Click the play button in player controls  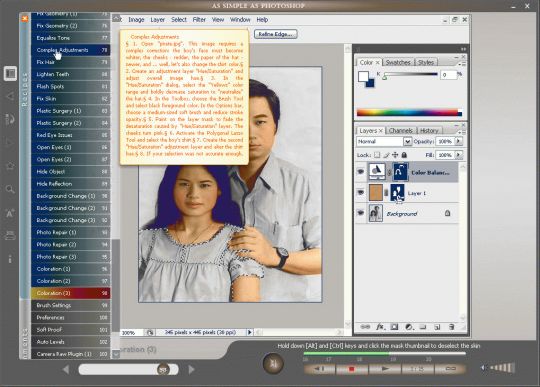tap(385, 369)
